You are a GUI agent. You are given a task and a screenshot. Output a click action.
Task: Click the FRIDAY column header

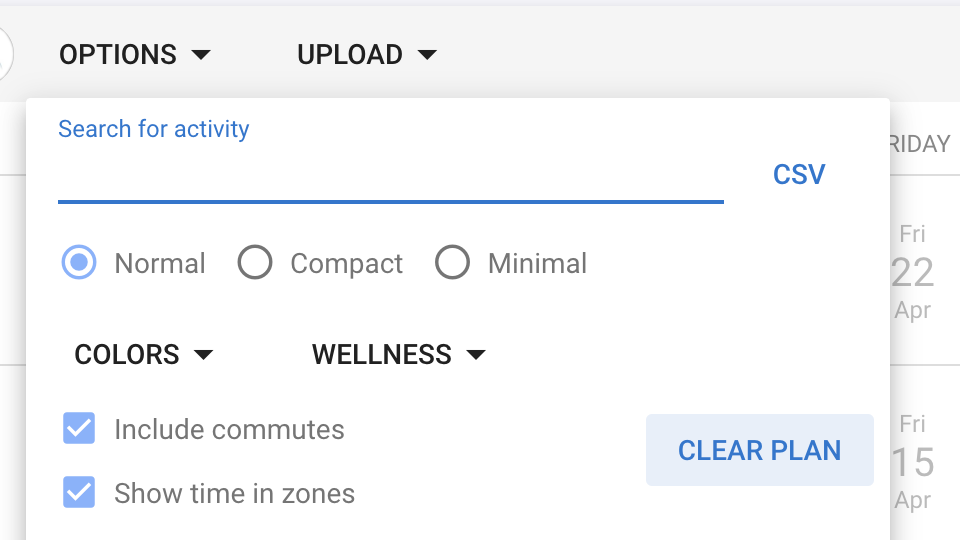[919, 144]
